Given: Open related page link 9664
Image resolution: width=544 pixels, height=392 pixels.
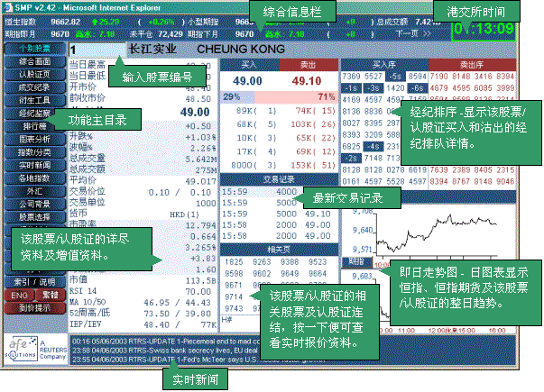Looking at the screenshot, I should coord(318,274).
